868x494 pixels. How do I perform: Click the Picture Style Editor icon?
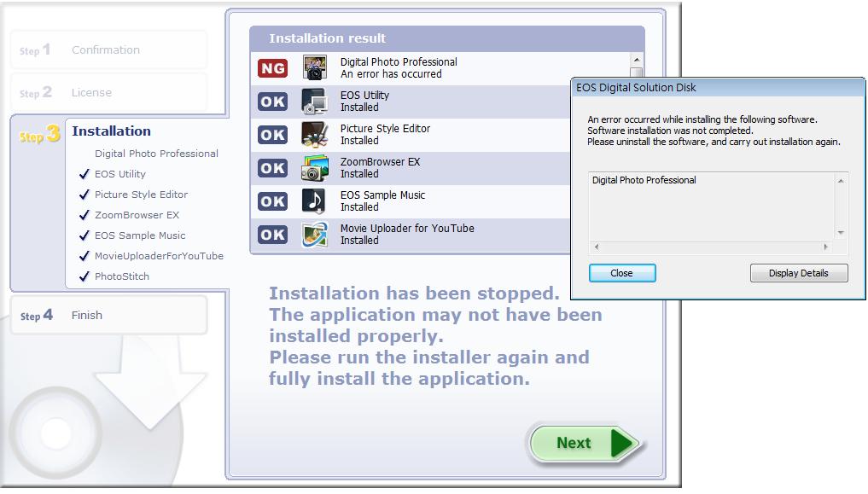(314, 135)
